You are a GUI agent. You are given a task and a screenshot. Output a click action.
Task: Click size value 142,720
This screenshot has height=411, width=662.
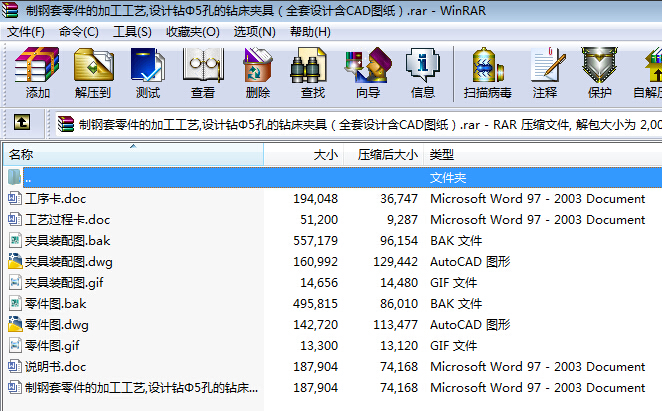coord(315,325)
